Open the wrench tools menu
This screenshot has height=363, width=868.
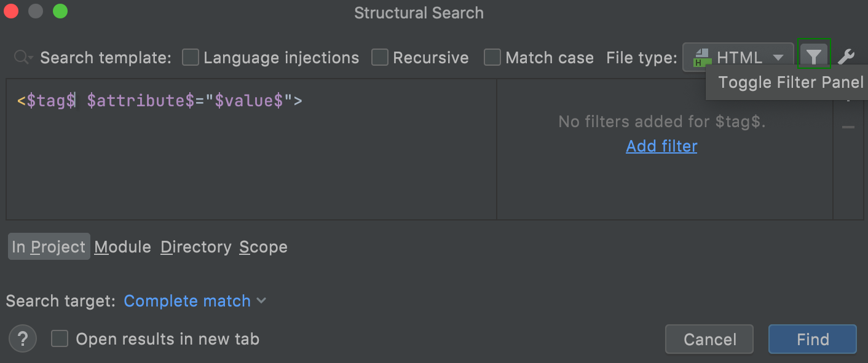[x=846, y=57]
